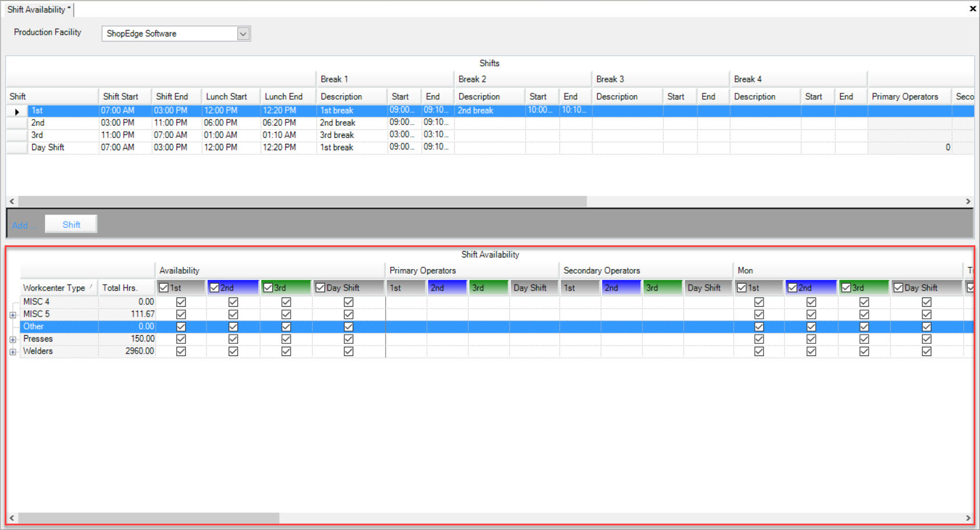Uncheck Welders Availability Day Shift checkbox

pyautogui.click(x=349, y=351)
